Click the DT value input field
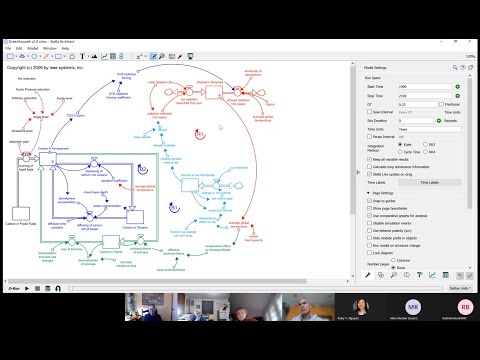The image size is (480, 360). 417,104
